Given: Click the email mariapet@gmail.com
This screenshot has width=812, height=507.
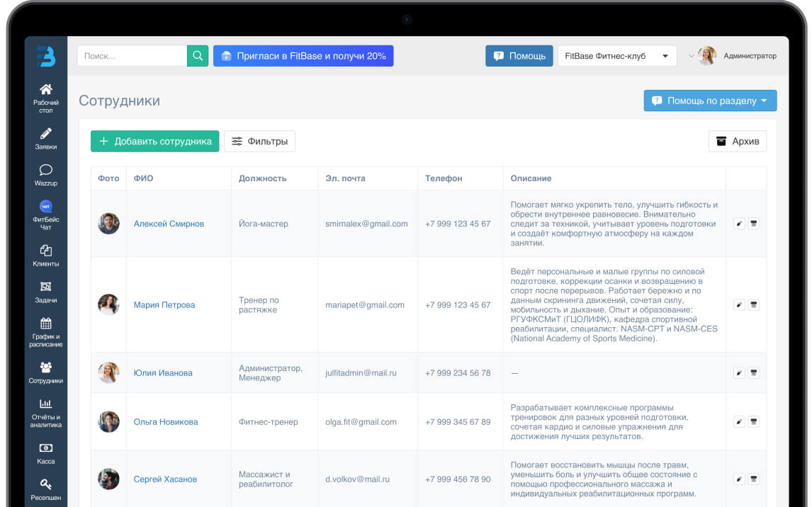Looking at the screenshot, I should tap(365, 304).
